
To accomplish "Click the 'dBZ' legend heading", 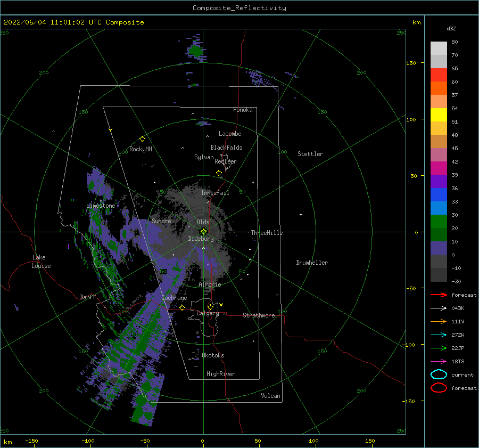I will (x=451, y=28).
